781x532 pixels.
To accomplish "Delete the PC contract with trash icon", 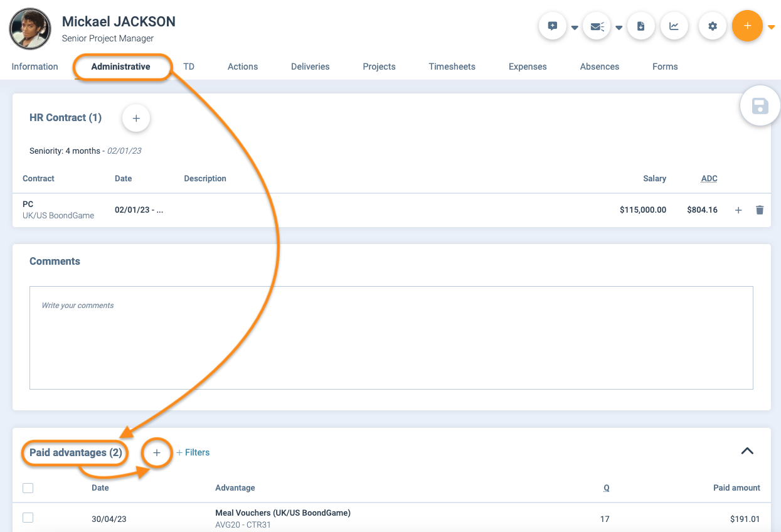I will 760,210.
